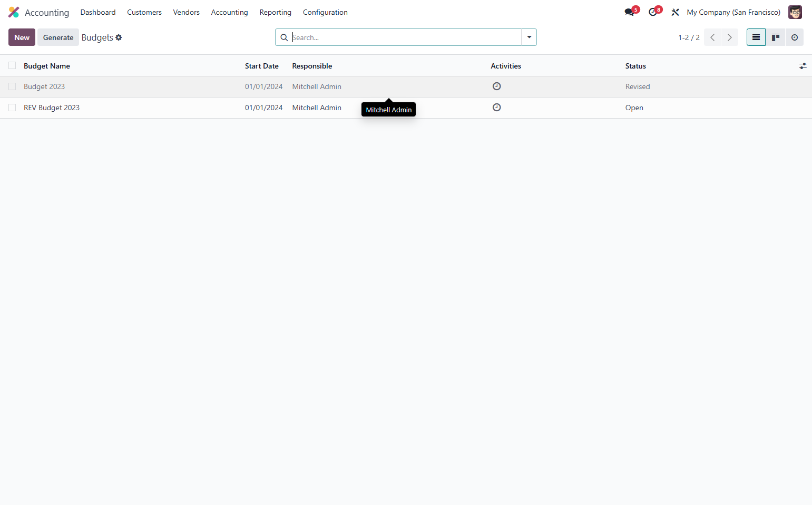Open the Accounting app logo icon
The image size is (812, 505).
coord(14,12)
